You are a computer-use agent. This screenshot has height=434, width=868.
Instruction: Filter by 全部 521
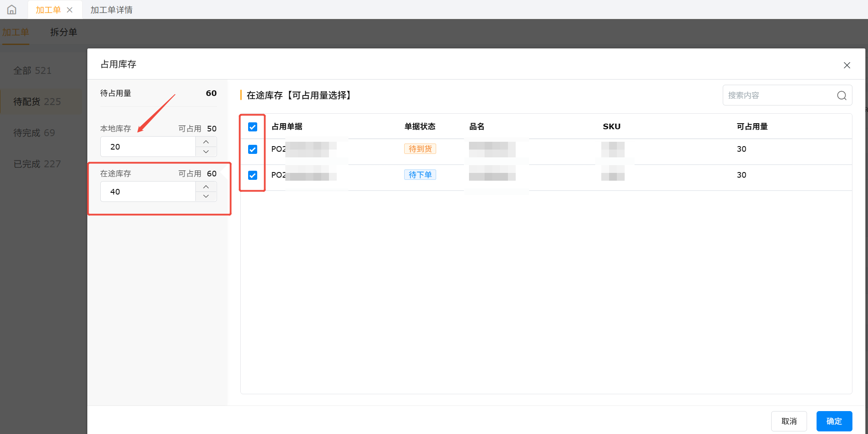point(32,70)
